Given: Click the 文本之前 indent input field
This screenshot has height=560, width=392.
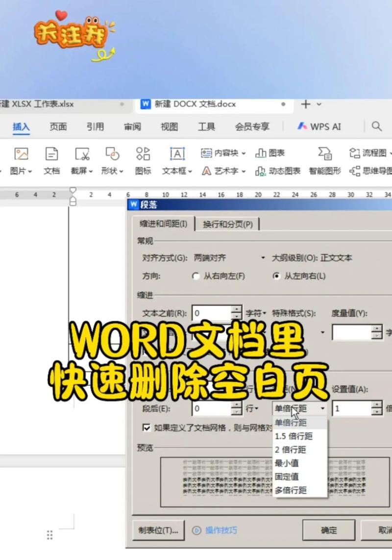Looking at the screenshot, I should click(212, 313).
